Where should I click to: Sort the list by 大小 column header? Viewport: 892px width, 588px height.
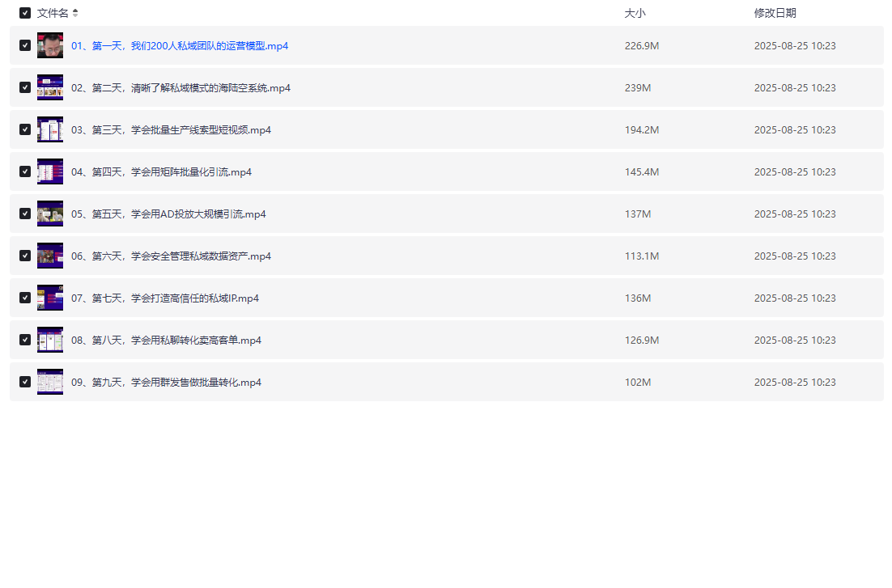coord(635,13)
